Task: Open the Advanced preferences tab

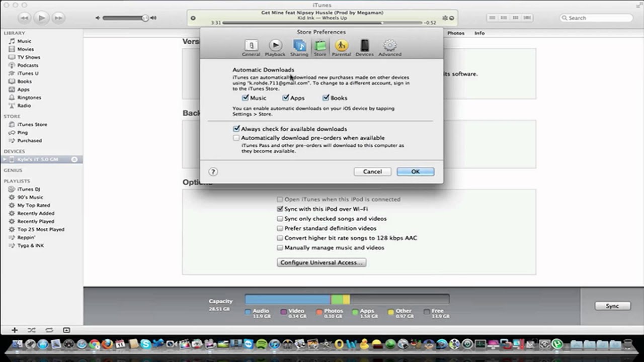Action: coord(390,48)
